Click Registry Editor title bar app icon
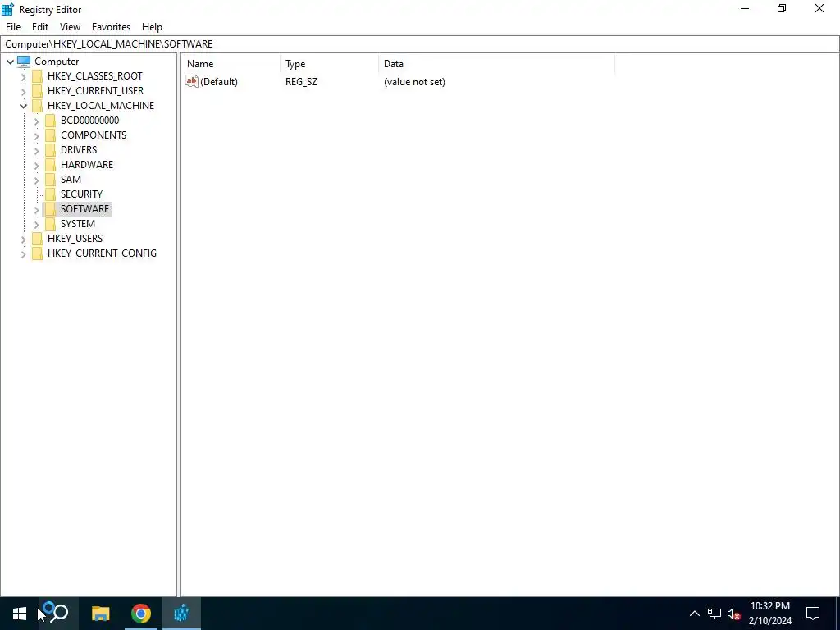The height and width of the screenshot is (630, 840). click(x=7, y=9)
